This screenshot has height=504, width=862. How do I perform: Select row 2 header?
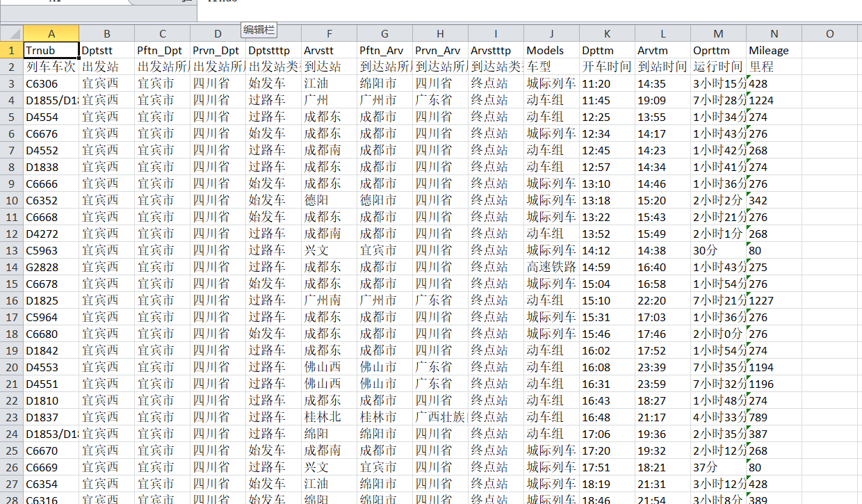[x=11, y=67]
